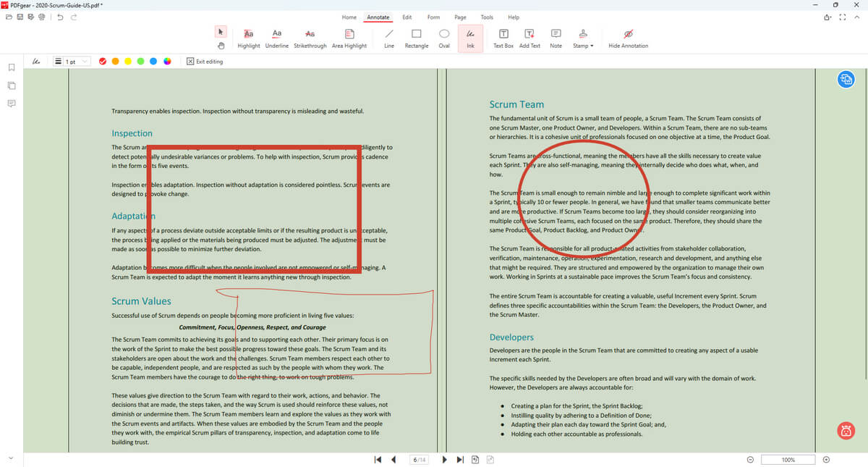Toggle Hide Annotation
This screenshot has width=868, height=467.
click(x=628, y=38)
